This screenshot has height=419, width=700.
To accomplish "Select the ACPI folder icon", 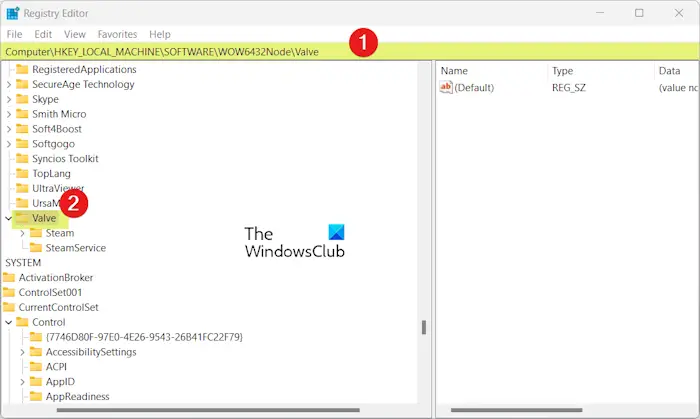I will (36, 366).
